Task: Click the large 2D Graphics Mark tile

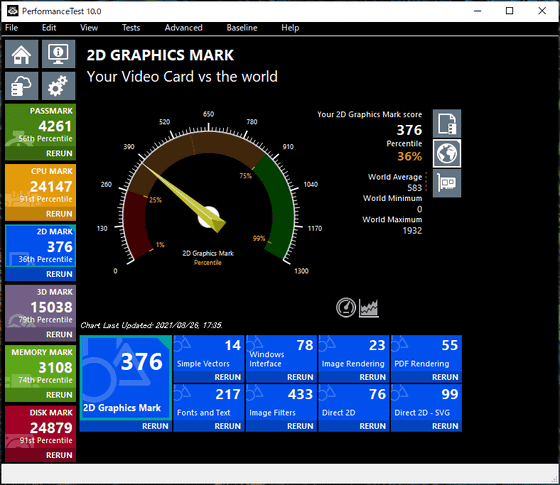Action: [x=126, y=378]
